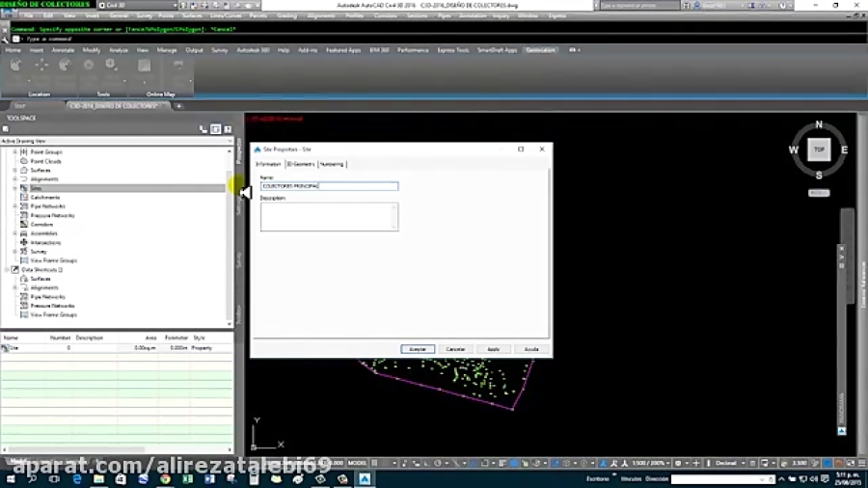
Task: Open the Analyze ribbon tab
Action: pos(119,49)
